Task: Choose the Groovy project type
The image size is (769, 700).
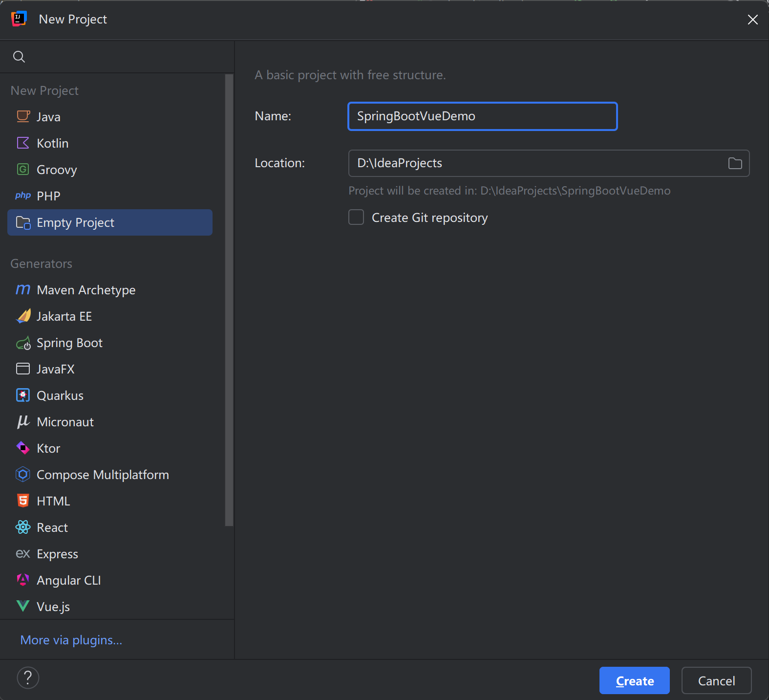Action: pyautogui.click(x=110, y=170)
